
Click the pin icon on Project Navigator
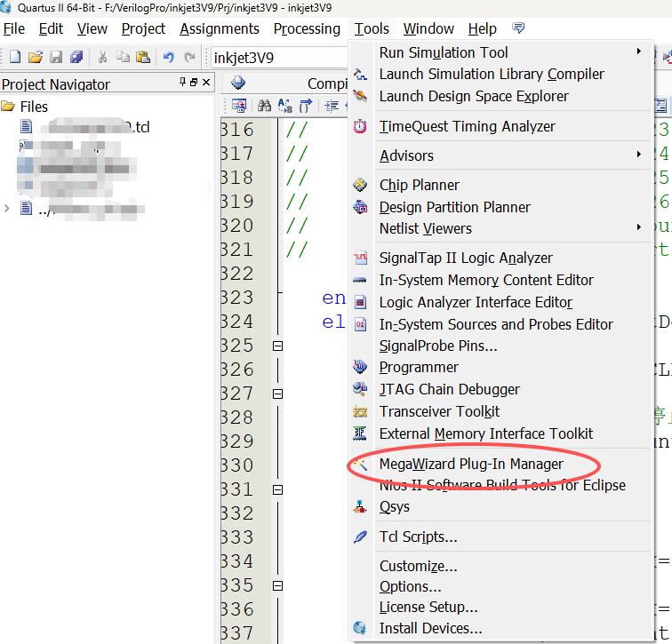pyautogui.click(x=183, y=82)
